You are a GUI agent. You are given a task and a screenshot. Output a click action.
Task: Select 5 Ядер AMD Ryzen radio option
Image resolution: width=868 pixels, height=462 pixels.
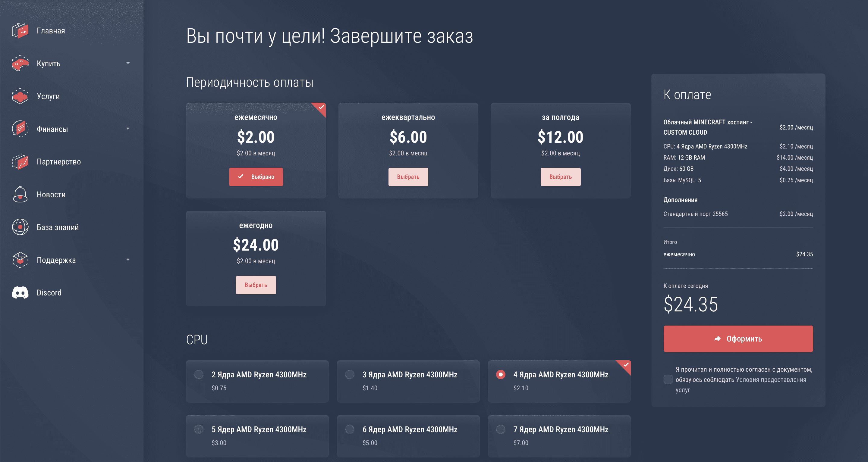199,429
